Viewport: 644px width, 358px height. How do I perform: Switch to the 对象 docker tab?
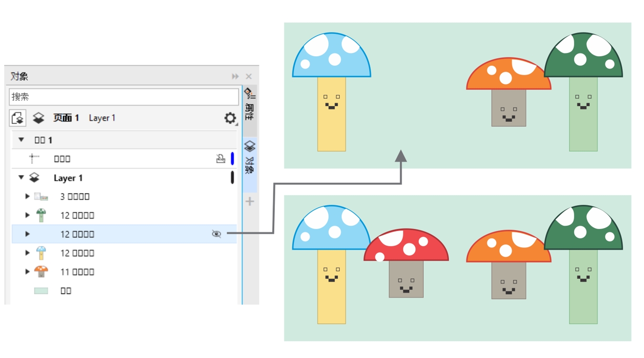[x=249, y=158]
